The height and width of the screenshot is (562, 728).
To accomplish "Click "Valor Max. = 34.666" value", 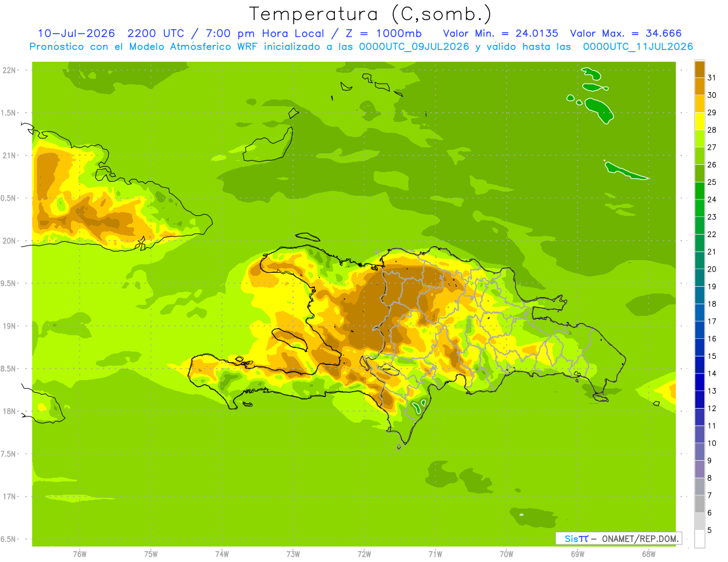I will coord(625,33).
